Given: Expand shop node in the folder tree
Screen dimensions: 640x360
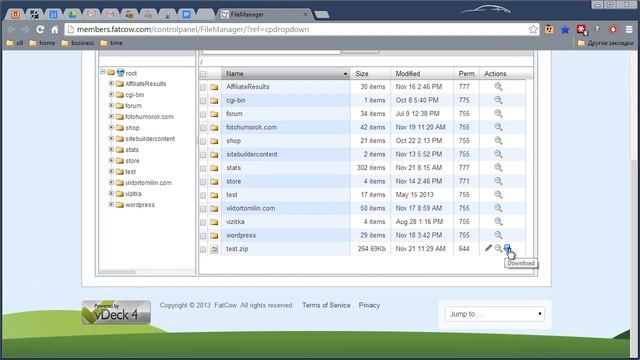Looking at the screenshot, I should tap(111, 127).
